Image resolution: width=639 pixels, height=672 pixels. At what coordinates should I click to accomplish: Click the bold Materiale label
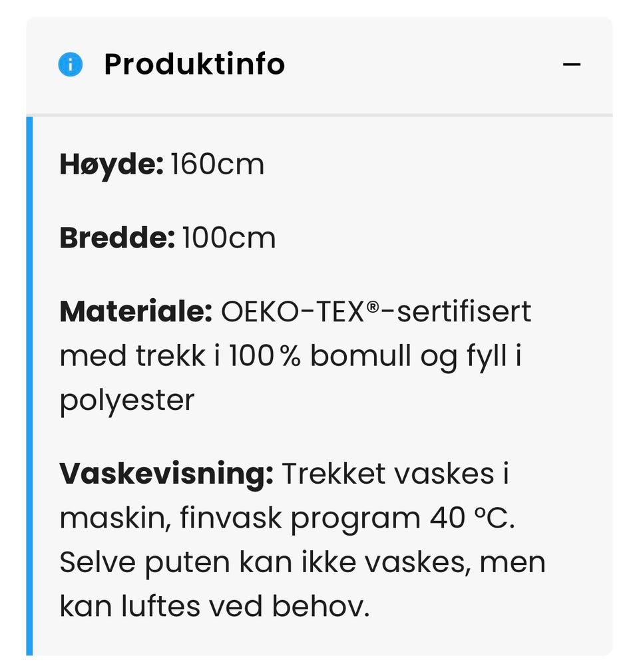point(136,311)
